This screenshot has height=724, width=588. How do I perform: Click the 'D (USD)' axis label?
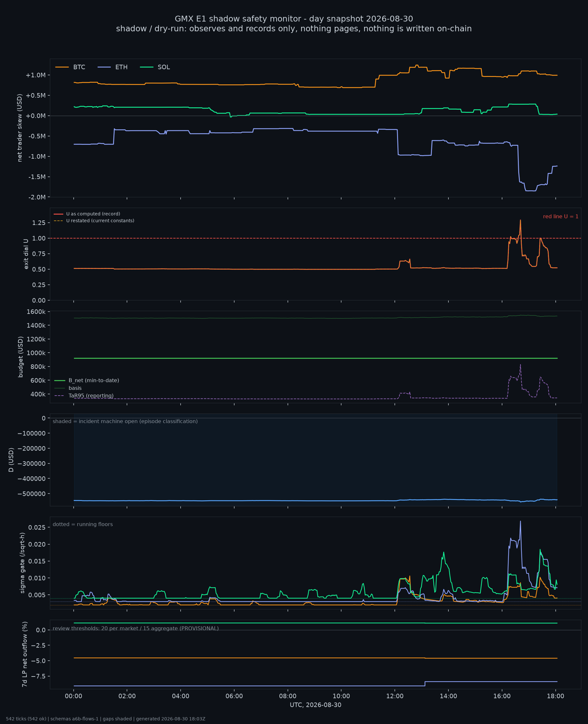pyautogui.click(x=11, y=460)
